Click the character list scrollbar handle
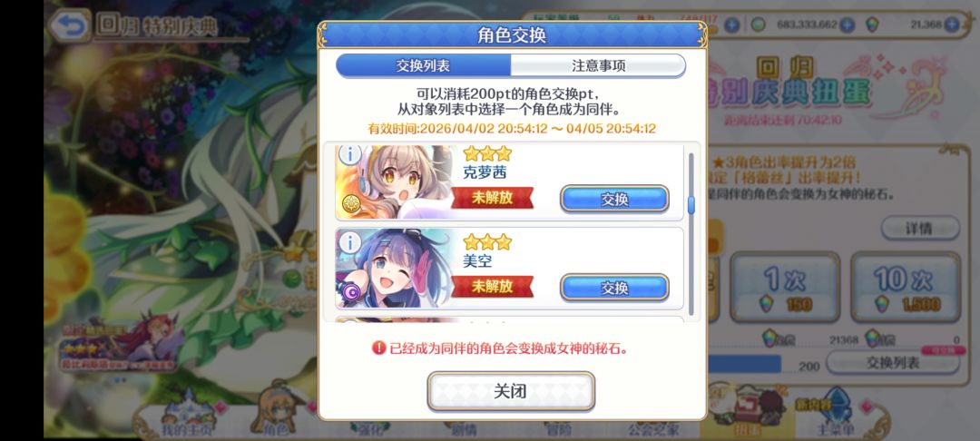The height and width of the screenshot is (441, 980). click(x=691, y=205)
